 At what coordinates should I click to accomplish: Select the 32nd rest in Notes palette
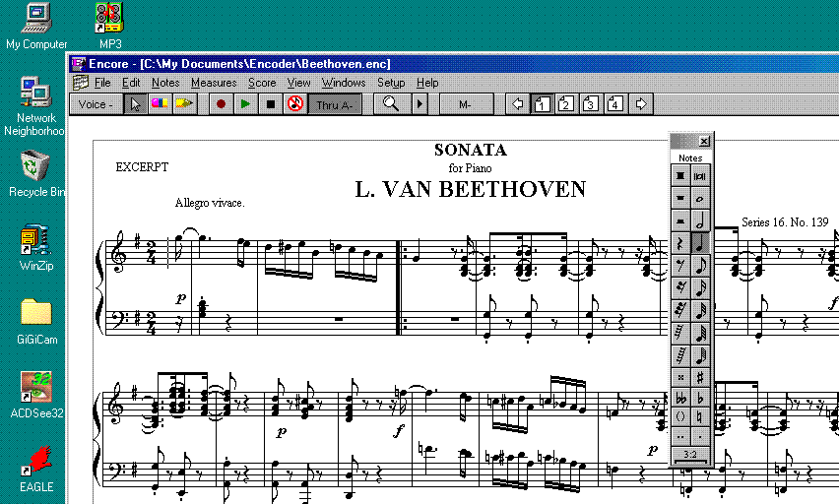680,310
